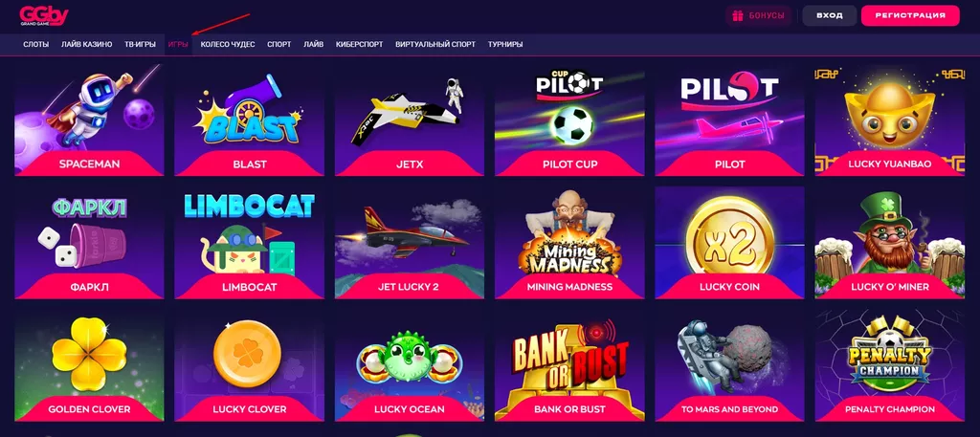Open the JetX game thumbnail
This screenshot has height=437, width=980.
tap(410, 120)
